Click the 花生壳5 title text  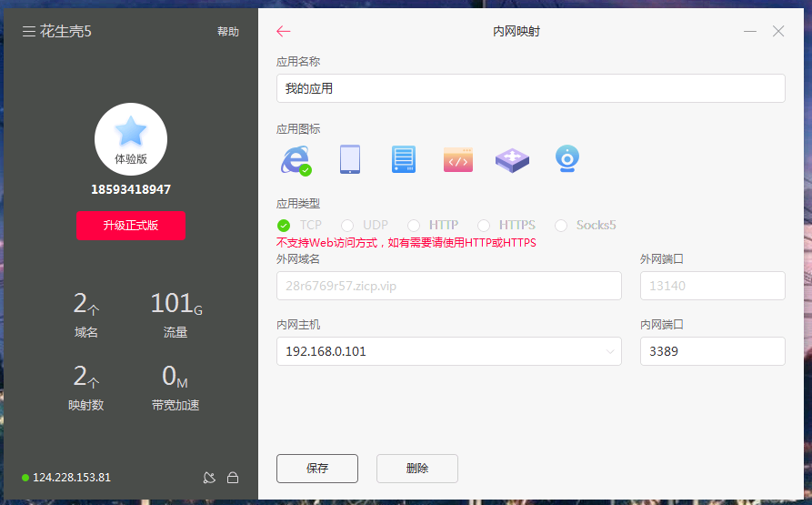click(x=65, y=32)
